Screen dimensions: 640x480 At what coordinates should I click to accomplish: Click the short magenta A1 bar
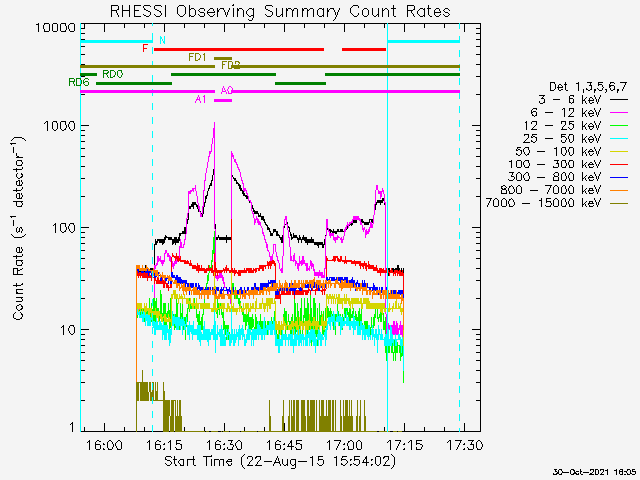(223, 100)
